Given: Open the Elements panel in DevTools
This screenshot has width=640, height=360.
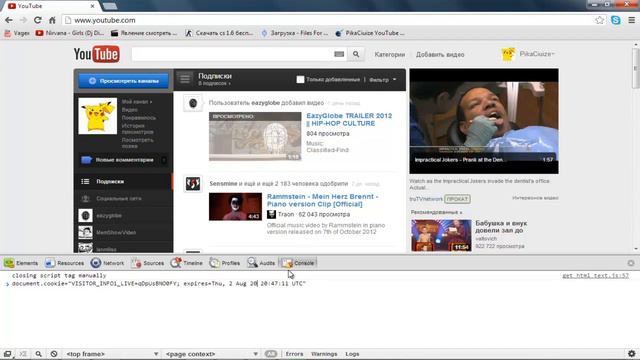Looking at the screenshot, I should point(21,263).
